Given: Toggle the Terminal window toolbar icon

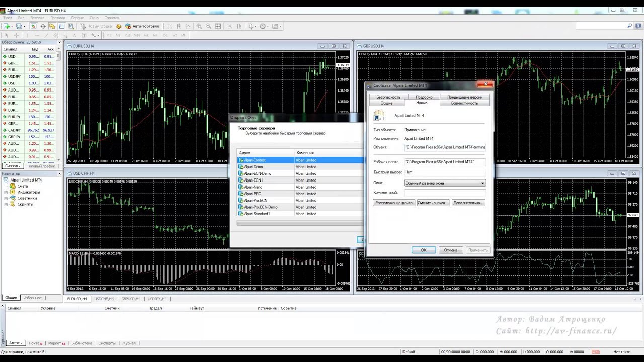Looking at the screenshot, I should (61, 26).
